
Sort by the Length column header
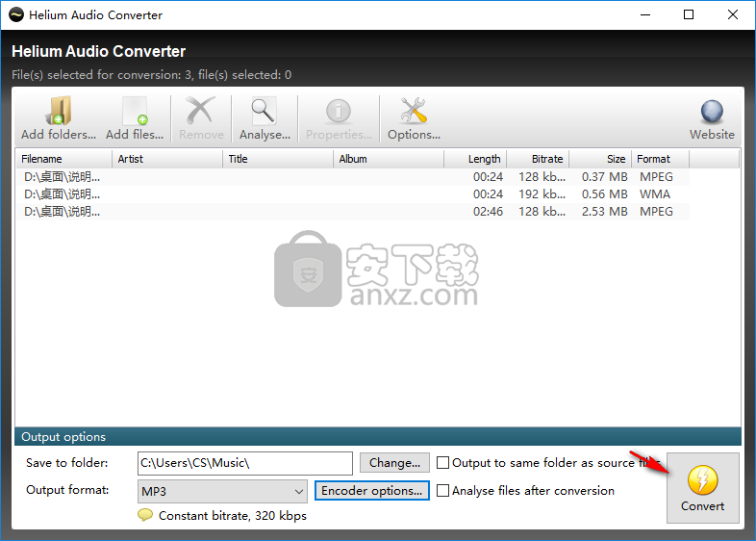coord(475,159)
